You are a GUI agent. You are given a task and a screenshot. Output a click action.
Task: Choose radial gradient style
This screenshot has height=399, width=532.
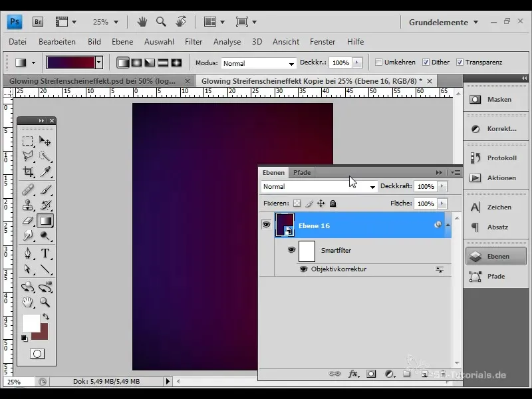(x=136, y=63)
